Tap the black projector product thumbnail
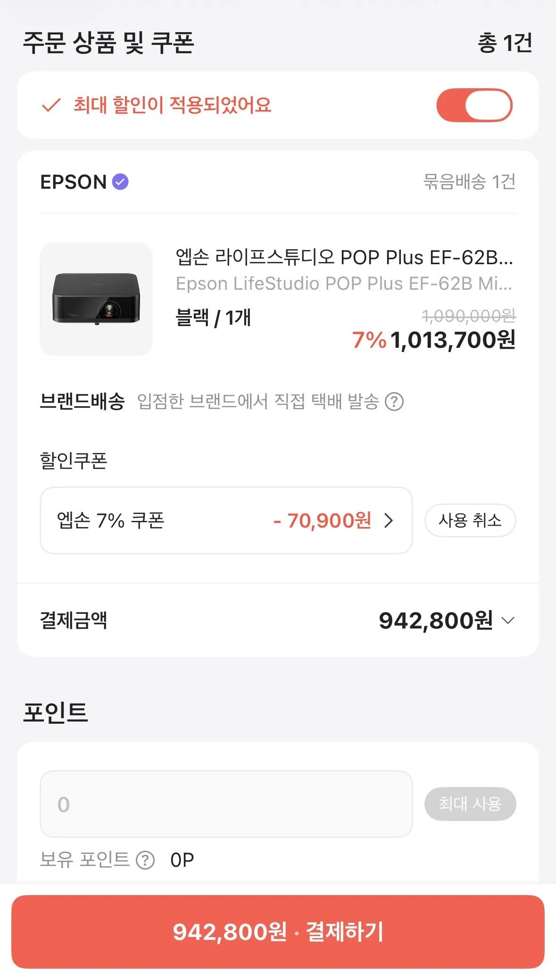 click(96, 299)
